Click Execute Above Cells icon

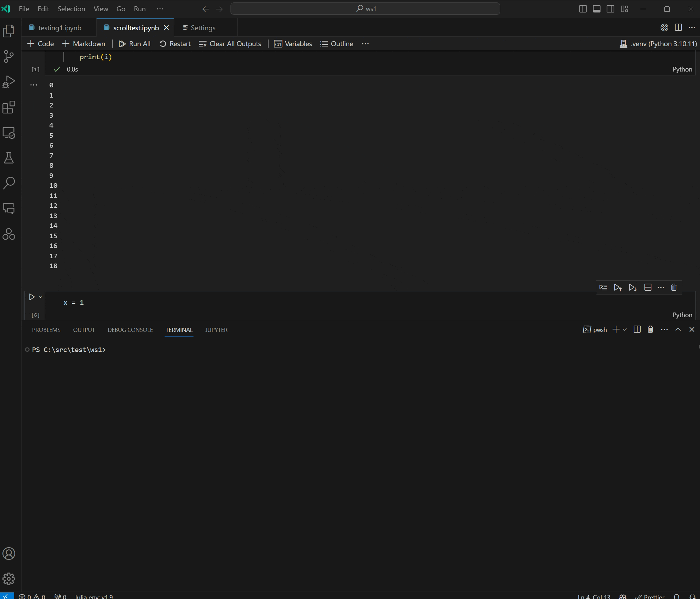coord(618,288)
